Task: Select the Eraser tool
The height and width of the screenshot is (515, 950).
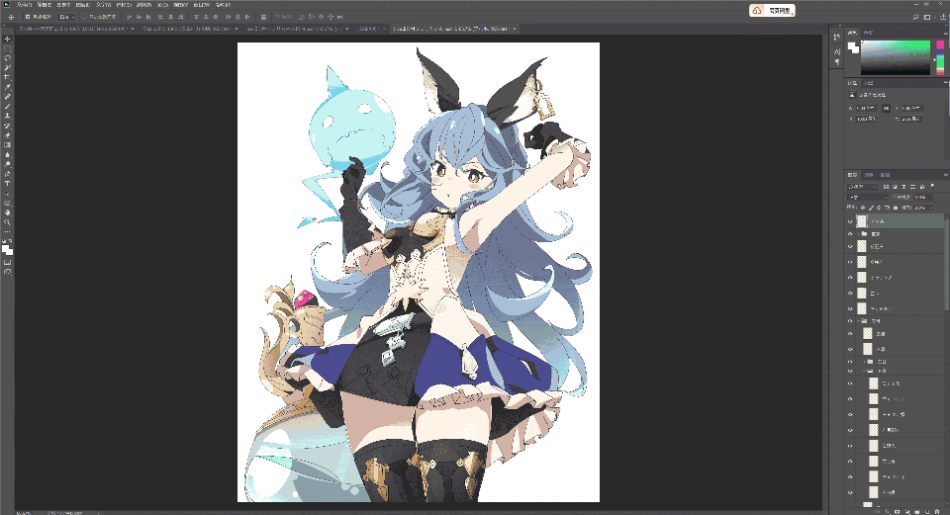Action: [7, 136]
